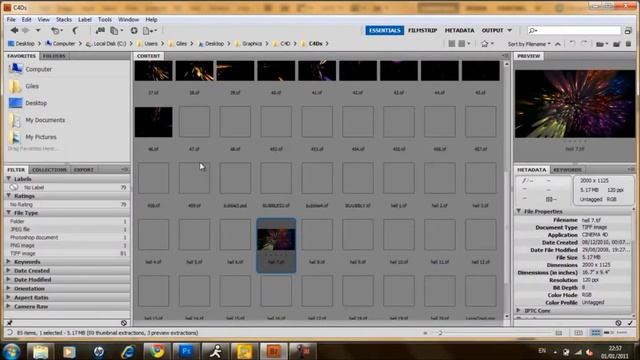
Task: Toggle the Photoshop document file type filter
Action: click(67, 237)
